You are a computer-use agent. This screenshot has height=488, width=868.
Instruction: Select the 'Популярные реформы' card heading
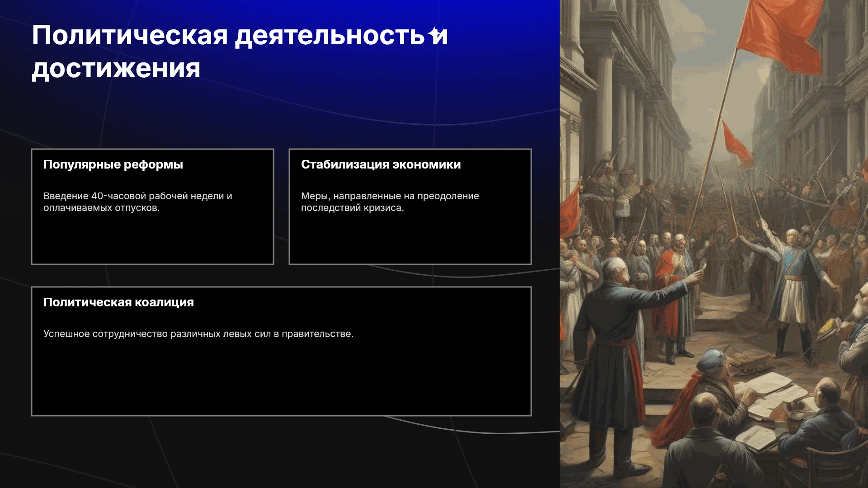[x=113, y=164]
